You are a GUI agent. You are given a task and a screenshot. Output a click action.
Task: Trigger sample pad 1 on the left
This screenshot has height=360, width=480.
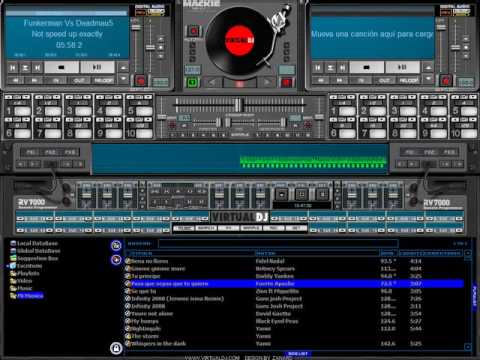(x=22, y=111)
